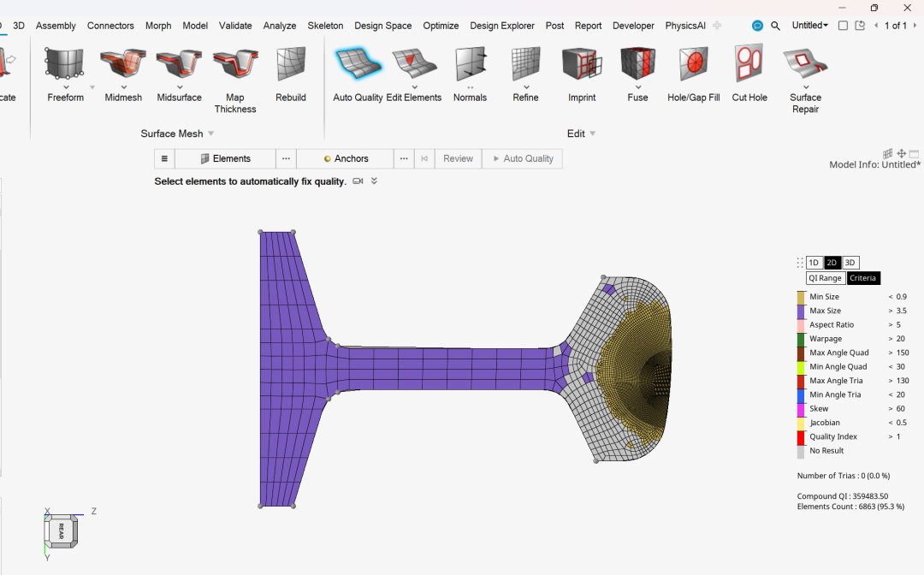Open the Skeleton ribbon tab

coord(325,26)
